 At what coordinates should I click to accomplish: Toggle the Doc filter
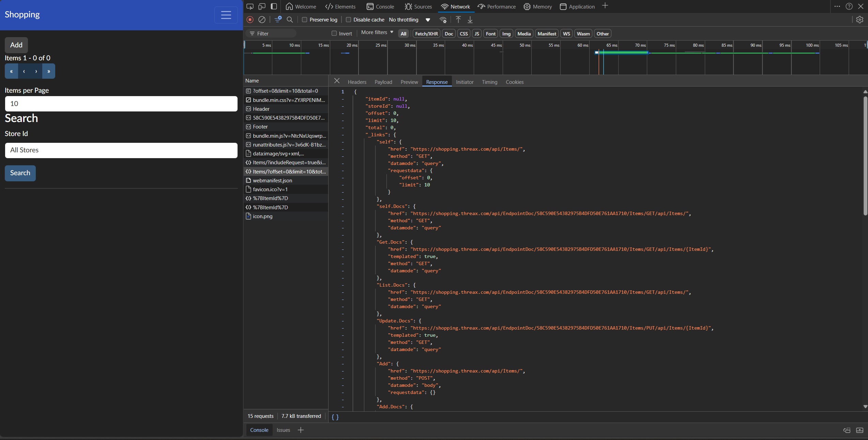pos(449,34)
